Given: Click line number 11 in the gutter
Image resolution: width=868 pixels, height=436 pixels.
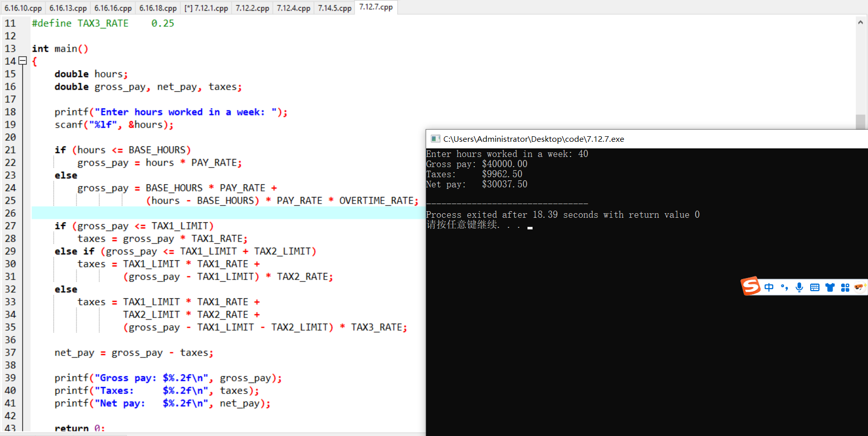Looking at the screenshot, I should click(x=10, y=23).
